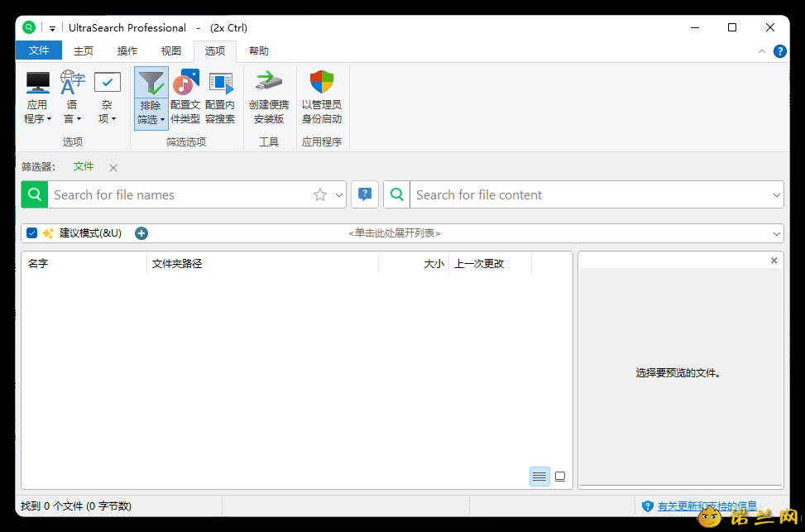Click the 文件 filter tag

pyautogui.click(x=84, y=165)
